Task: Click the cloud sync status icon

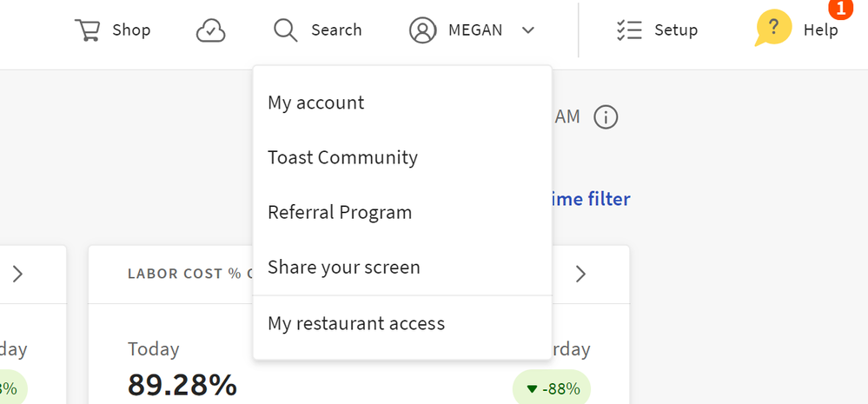Action: click(210, 30)
